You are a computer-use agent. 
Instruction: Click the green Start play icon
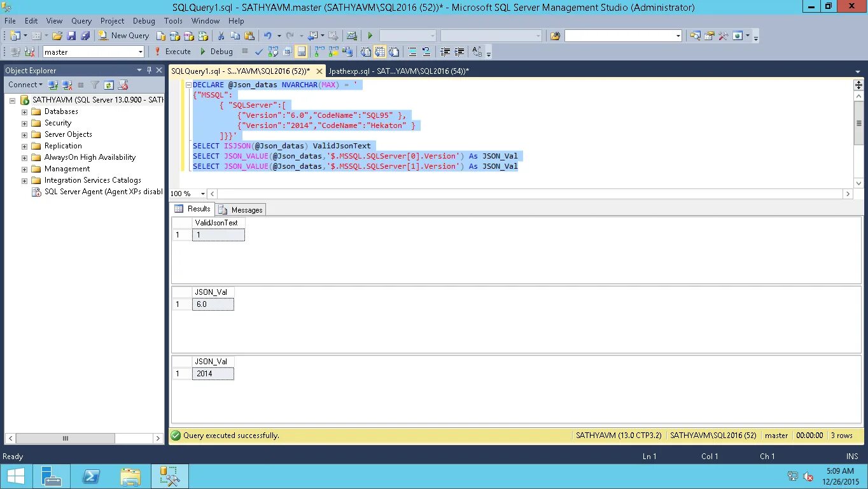370,36
